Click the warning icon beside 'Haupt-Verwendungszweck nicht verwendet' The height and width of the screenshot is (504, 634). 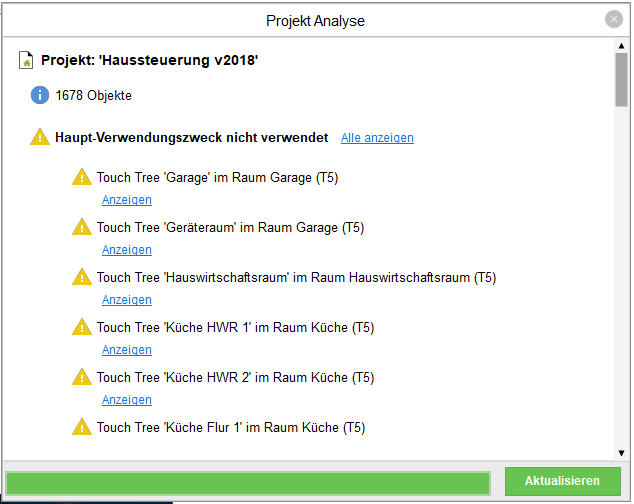(40, 137)
